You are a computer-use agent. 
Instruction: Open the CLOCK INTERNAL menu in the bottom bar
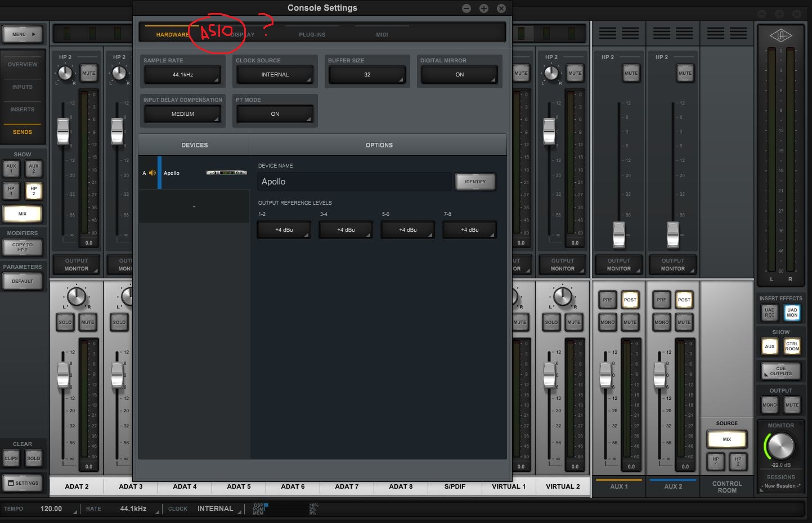[216, 509]
